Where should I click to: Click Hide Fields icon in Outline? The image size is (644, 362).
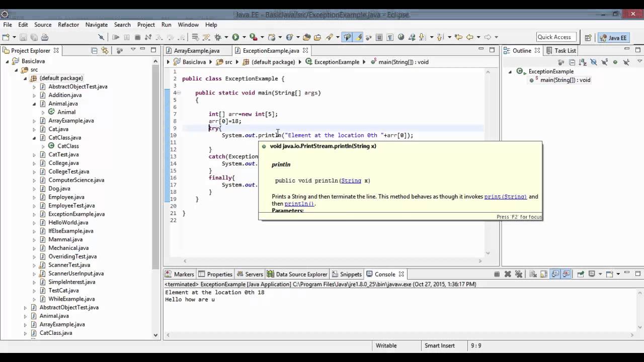point(594,62)
